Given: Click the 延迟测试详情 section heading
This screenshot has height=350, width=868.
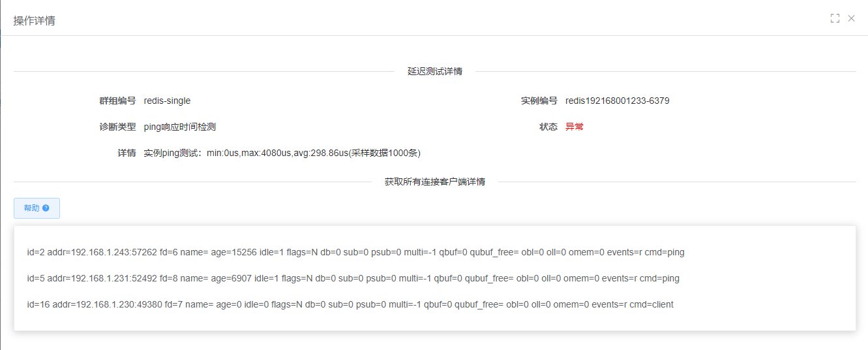Looking at the screenshot, I should (x=435, y=71).
